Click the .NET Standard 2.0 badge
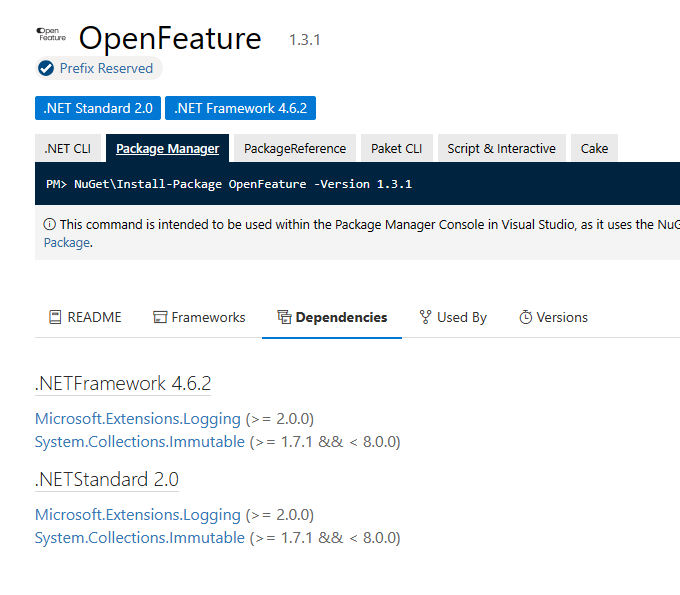This screenshot has height=595, width=680. tap(98, 108)
